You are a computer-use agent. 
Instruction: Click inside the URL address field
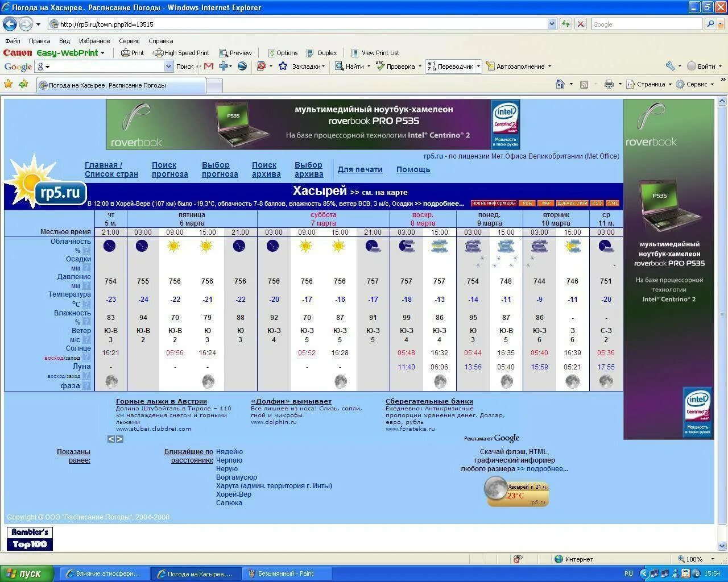[x=297, y=24]
